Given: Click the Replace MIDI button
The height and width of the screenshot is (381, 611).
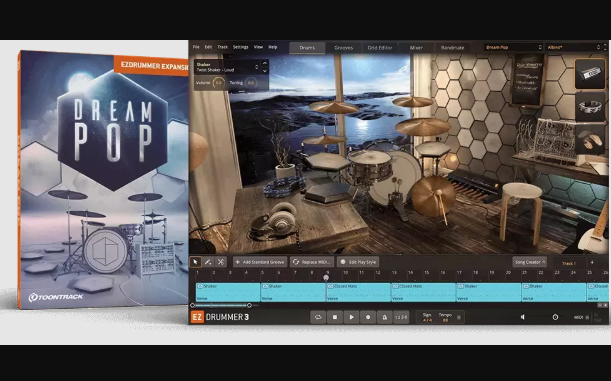Looking at the screenshot, I should (313, 262).
